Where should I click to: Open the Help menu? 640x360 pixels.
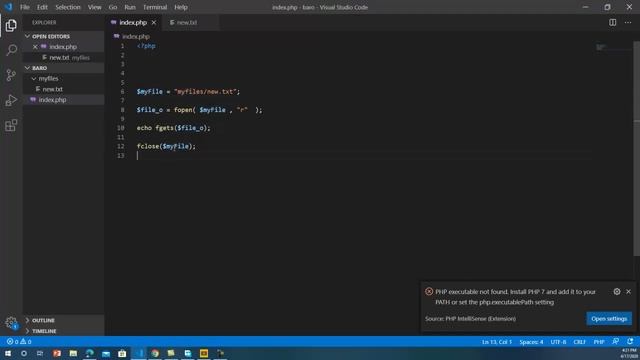coord(181,7)
